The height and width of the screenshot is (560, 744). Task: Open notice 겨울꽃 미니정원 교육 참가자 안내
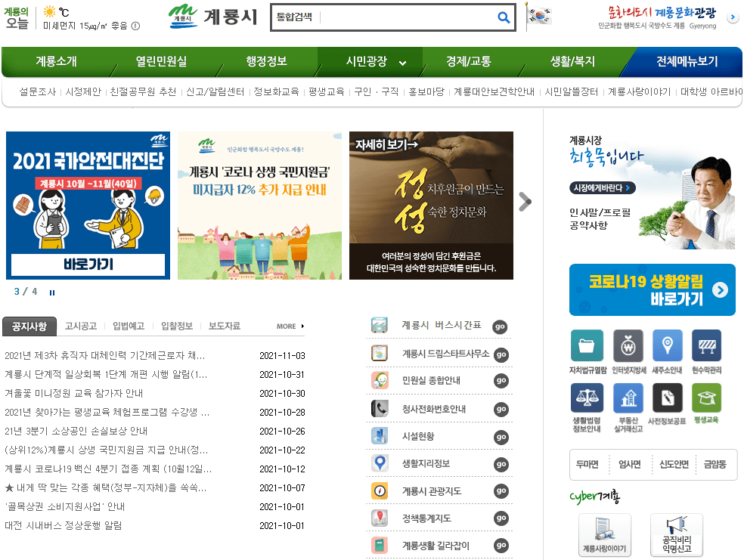[x=73, y=393]
